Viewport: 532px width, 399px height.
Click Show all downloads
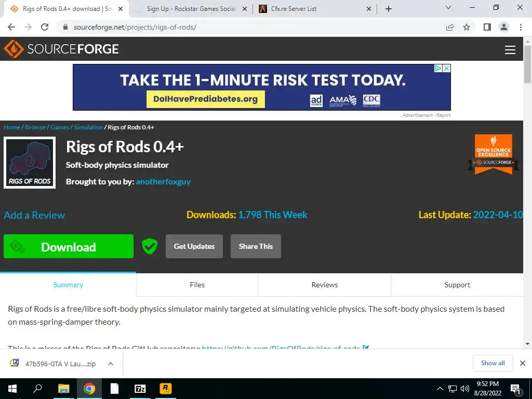[493, 363]
